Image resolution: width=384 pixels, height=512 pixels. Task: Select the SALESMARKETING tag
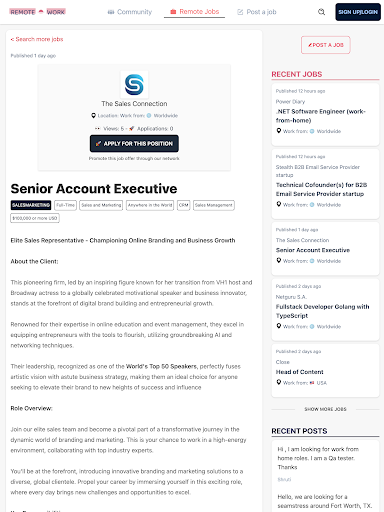pos(31,205)
